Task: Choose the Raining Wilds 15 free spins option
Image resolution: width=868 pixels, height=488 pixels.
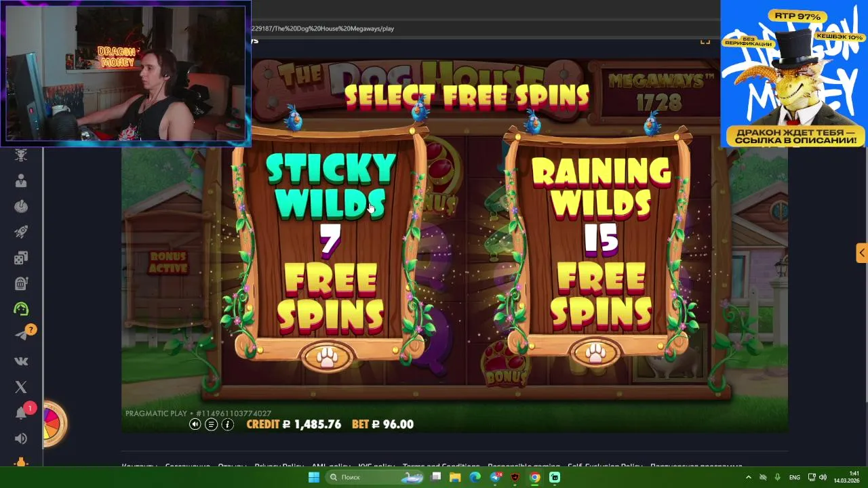Action: 597,244
